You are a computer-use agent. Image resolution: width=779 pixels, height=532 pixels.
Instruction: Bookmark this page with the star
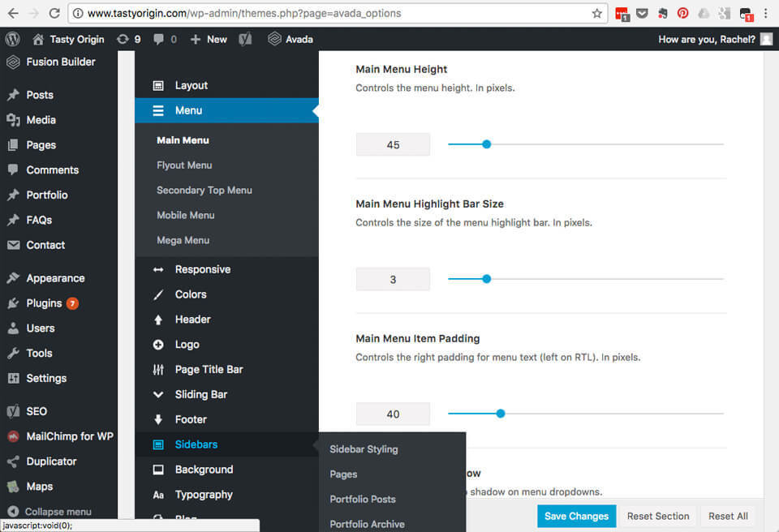click(x=597, y=14)
